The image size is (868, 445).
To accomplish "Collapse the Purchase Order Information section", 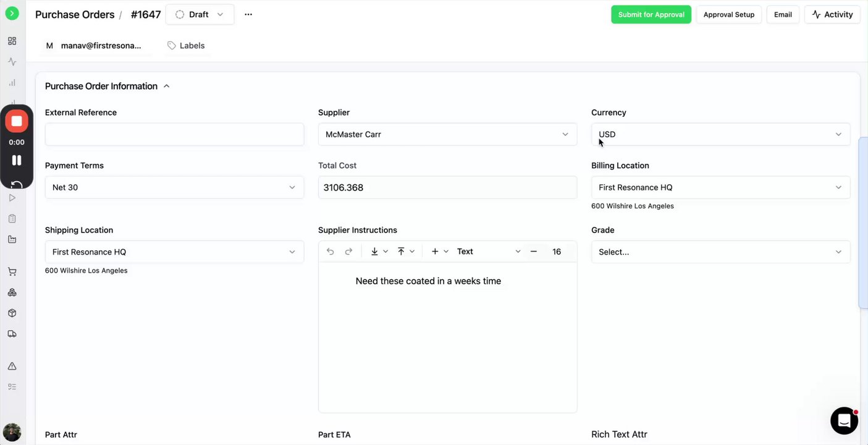I will 166,87.
